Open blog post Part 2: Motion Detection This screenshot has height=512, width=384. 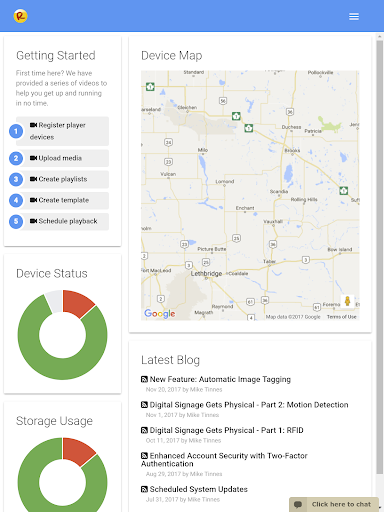click(249, 405)
